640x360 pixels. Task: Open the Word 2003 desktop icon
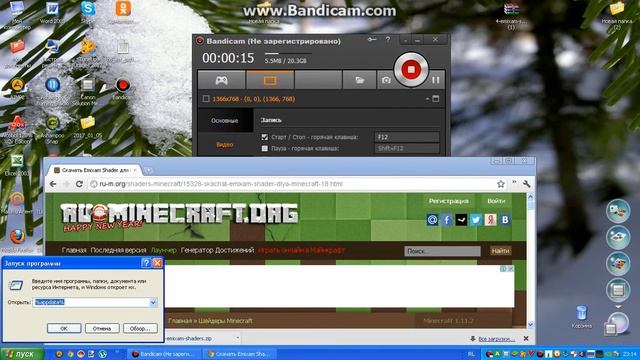[52, 13]
